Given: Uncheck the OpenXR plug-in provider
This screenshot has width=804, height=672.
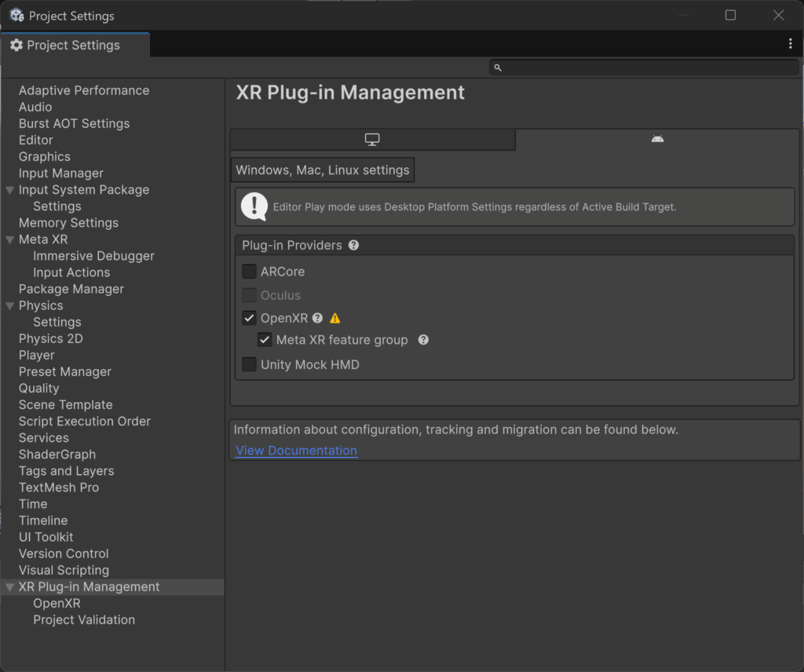Looking at the screenshot, I should (249, 318).
